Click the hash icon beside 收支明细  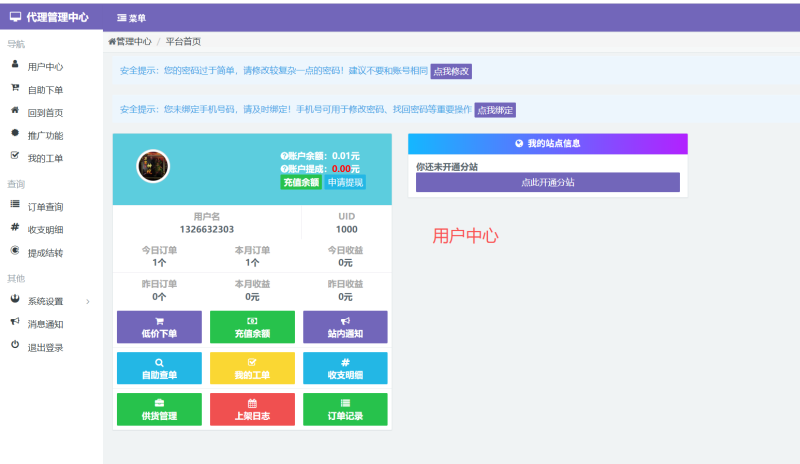[x=15, y=227]
